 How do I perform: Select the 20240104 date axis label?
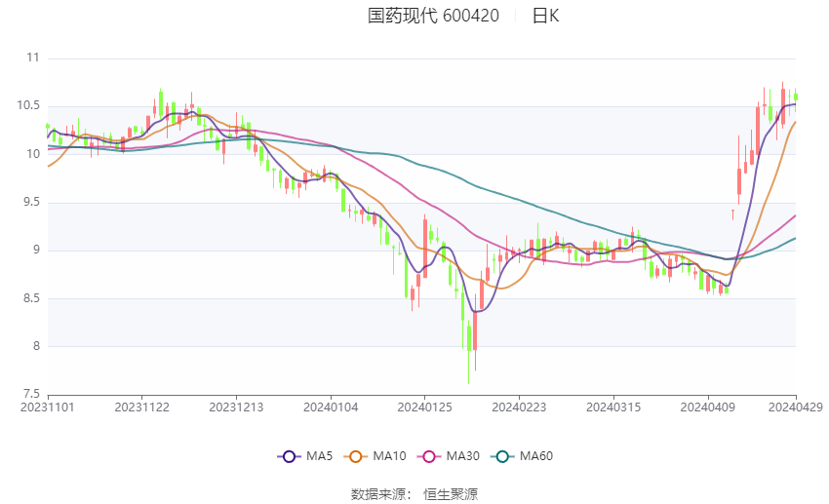coord(331,407)
